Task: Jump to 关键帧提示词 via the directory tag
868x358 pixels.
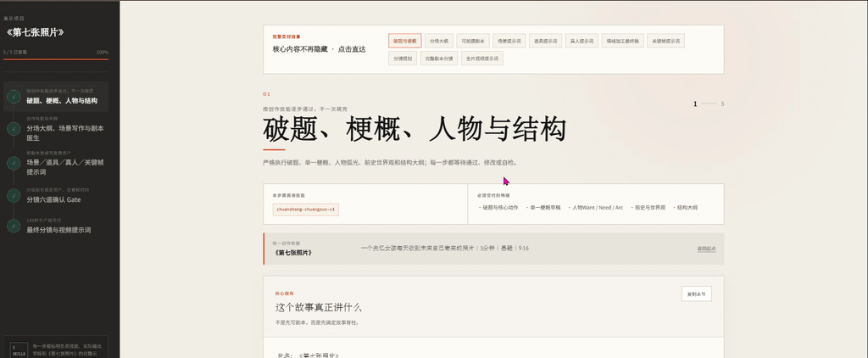Action: tap(666, 41)
